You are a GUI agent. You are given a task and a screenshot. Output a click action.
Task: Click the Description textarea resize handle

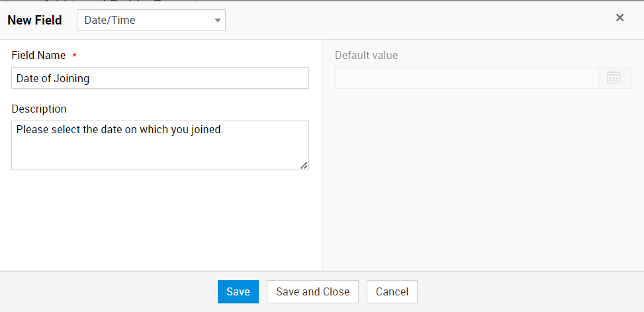coord(304,166)
